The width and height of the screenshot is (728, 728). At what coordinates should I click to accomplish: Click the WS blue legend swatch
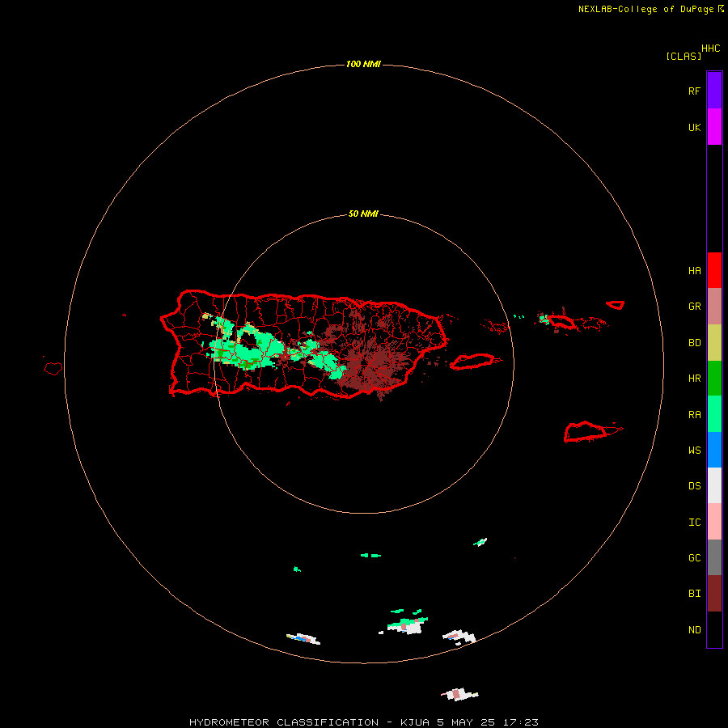pyautogui.click(x=714, y=450)
